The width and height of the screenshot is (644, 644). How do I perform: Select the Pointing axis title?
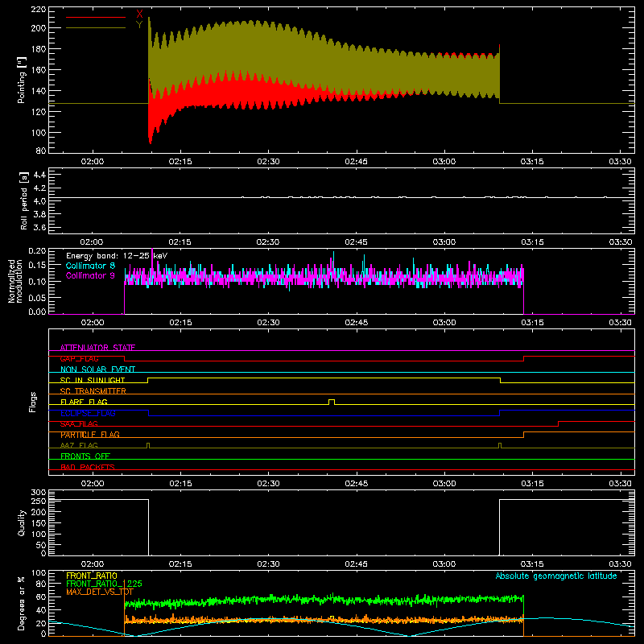22,80
